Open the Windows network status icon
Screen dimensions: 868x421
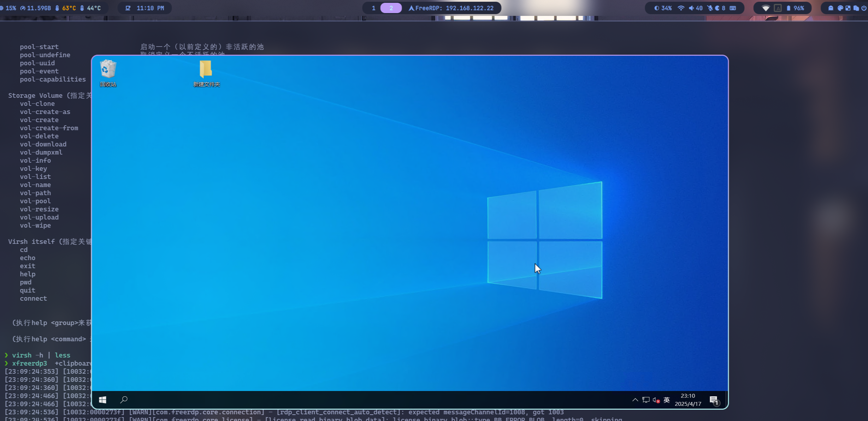click(x=646, y=400)
